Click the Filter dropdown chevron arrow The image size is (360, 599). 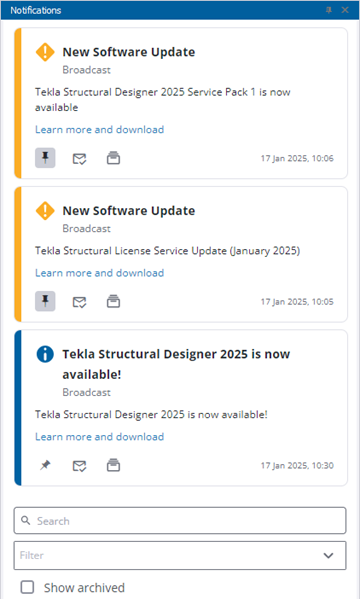coord(328,555)
